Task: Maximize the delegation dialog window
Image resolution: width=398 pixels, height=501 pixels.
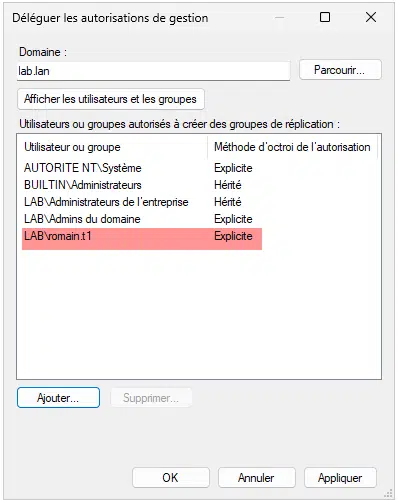Action: pos(325,17)
